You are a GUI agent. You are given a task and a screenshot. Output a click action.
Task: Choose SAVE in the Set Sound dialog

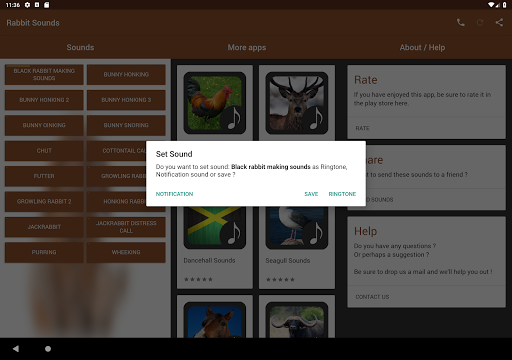pos(311,194)
